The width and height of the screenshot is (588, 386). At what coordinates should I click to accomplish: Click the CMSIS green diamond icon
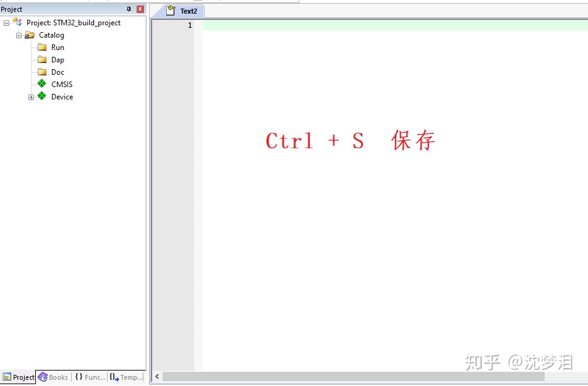(41, 84)
